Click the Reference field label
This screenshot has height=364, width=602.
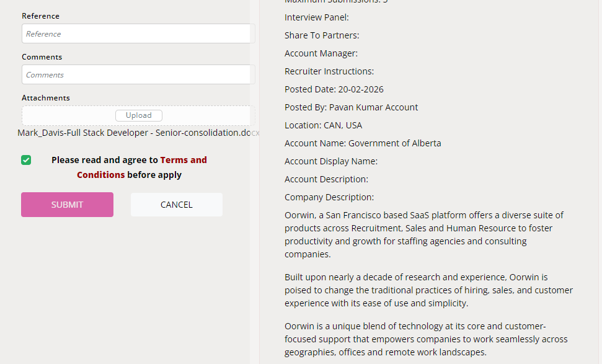41,16
